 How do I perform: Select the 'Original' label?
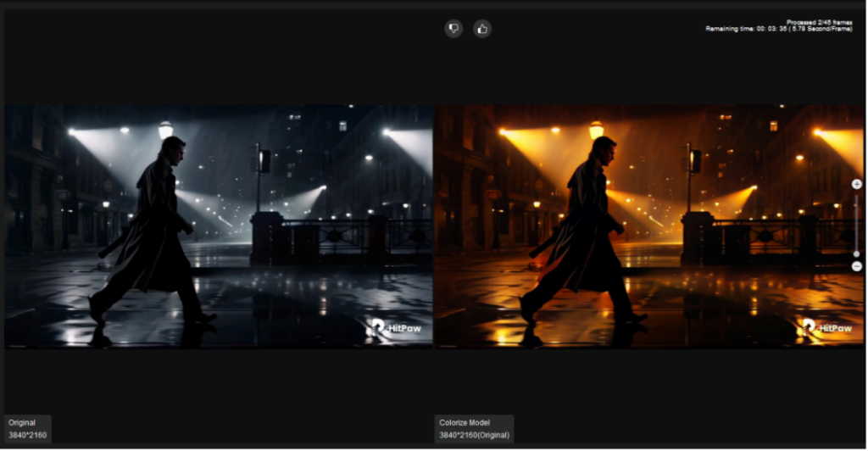pos(22,422)
